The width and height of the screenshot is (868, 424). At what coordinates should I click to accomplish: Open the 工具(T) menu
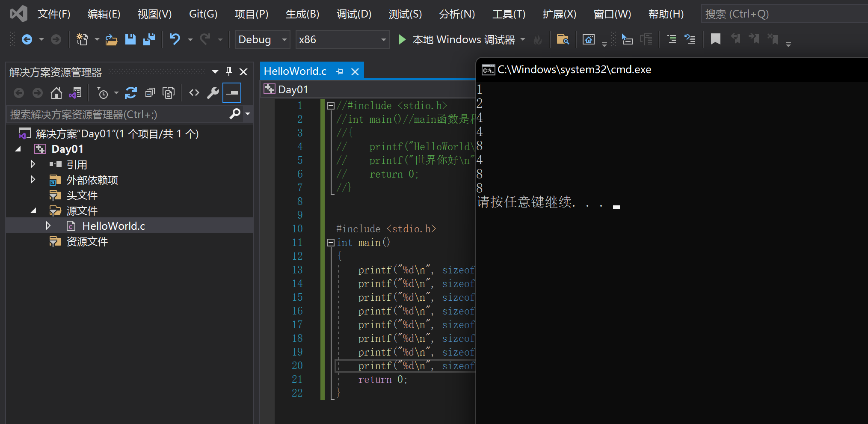[509, 14]
